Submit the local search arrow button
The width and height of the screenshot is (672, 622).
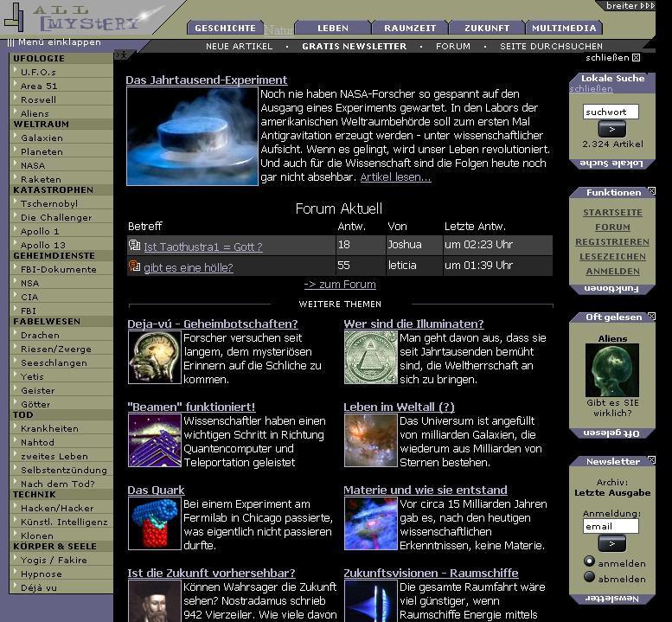coord(612,129)
